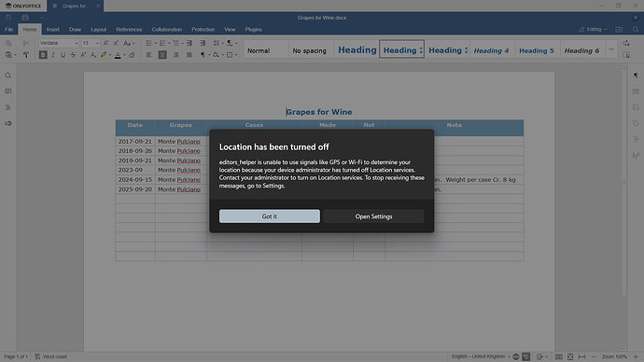This screenshot has width=644, height=362.
Task: Click the Copy icon in toolbar
Action: click(8, 43)
